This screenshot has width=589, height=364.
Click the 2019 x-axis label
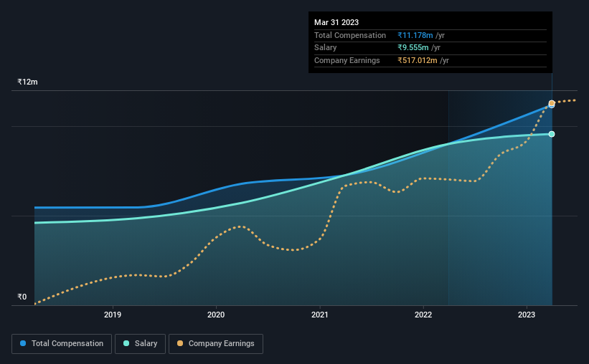113,315
